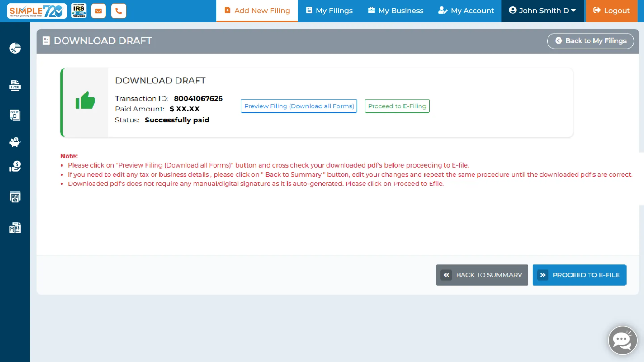Open My Business menu
Screen dimensions: 644x362
[395, 11]
